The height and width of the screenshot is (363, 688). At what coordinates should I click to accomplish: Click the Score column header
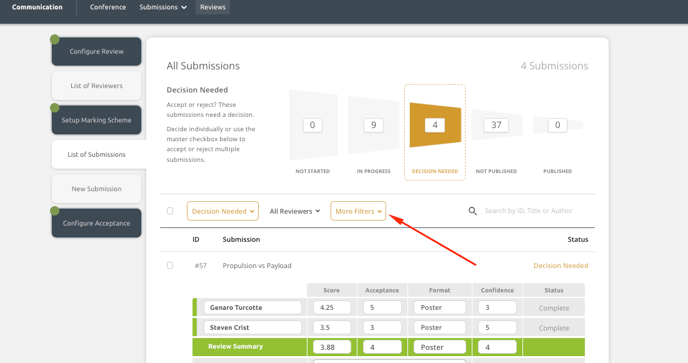pyautogui.click(x=331, y=290)
